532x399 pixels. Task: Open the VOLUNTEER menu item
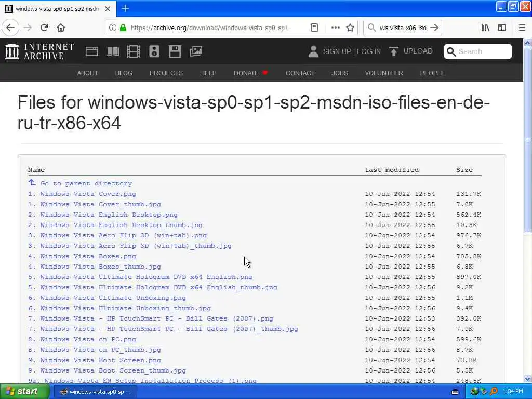click(384, 73)
